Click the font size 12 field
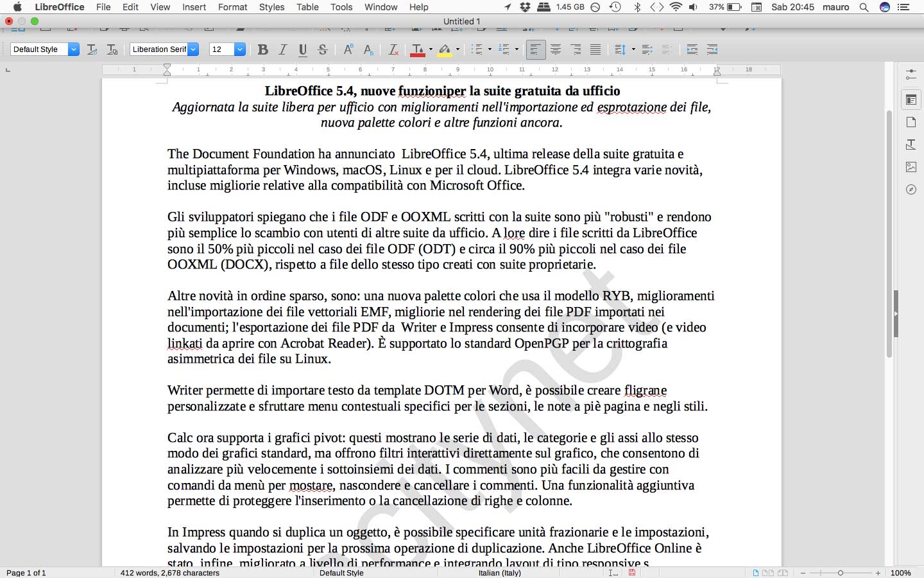This screenshot has height=578, width=924. pos(222,49)
